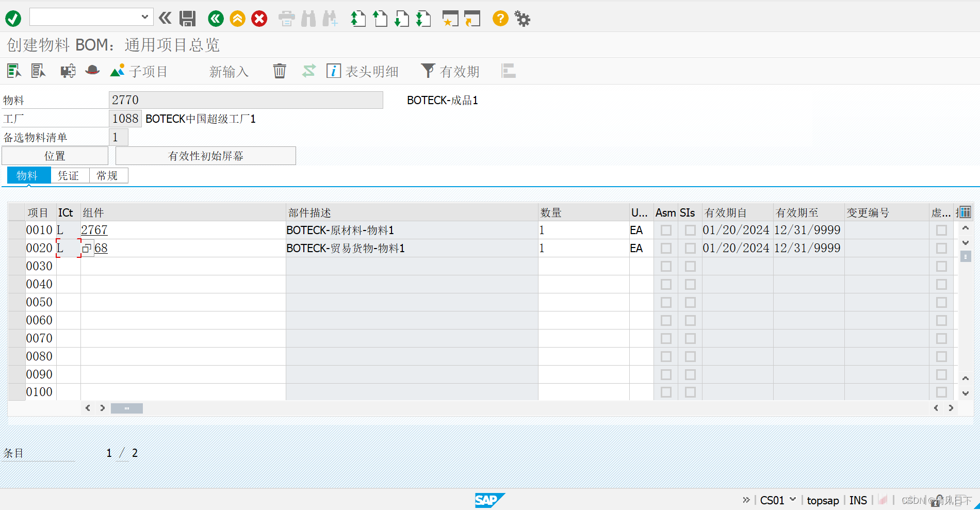Toggle phantom checkbox in row 0020
Screen dimensions: 980x510
point(941,248)
